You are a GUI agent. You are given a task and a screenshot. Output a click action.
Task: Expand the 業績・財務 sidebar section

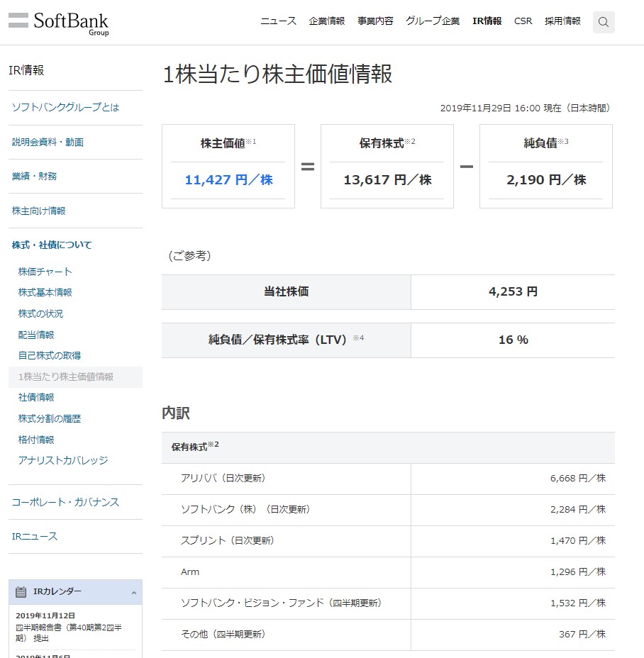34,177
